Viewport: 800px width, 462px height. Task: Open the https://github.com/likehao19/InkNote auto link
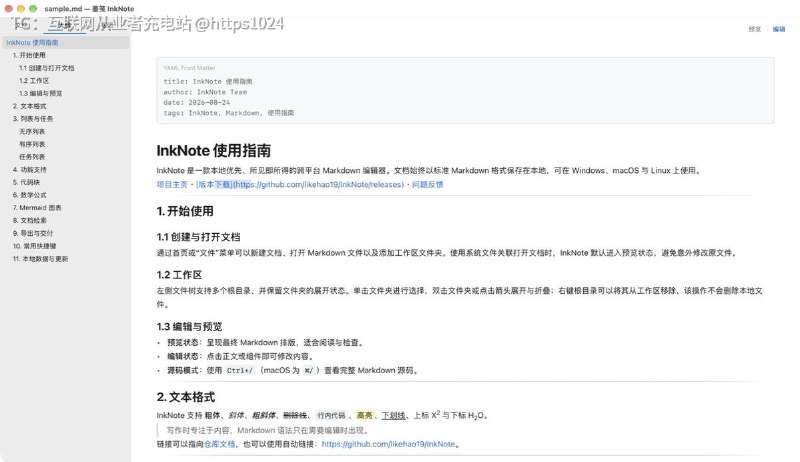(388, 444)
